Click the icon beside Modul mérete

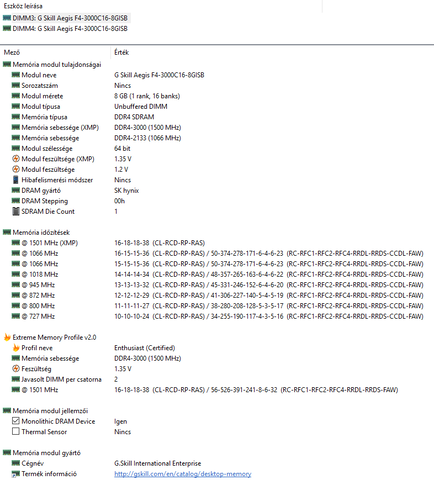16,96
